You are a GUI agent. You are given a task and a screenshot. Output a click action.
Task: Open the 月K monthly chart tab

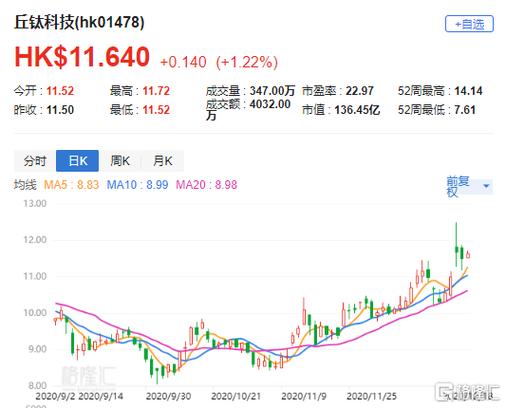pos(163,161)
